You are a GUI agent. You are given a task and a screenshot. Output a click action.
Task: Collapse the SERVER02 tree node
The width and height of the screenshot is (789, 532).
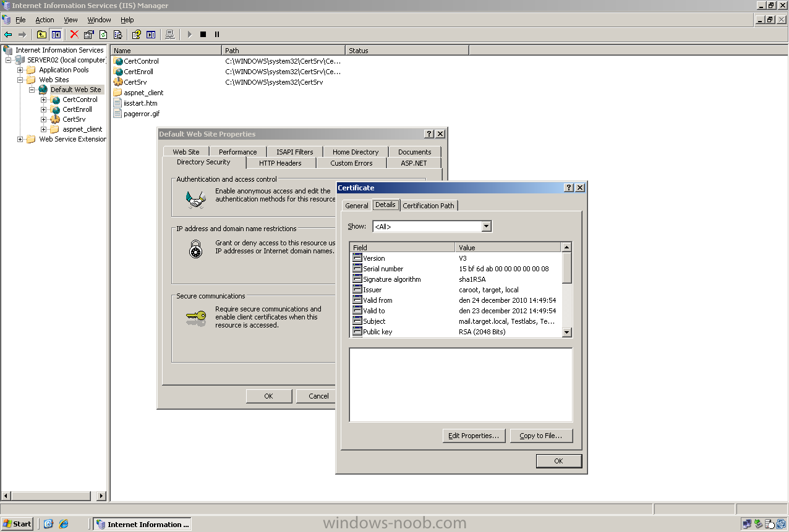click(9, 60)
